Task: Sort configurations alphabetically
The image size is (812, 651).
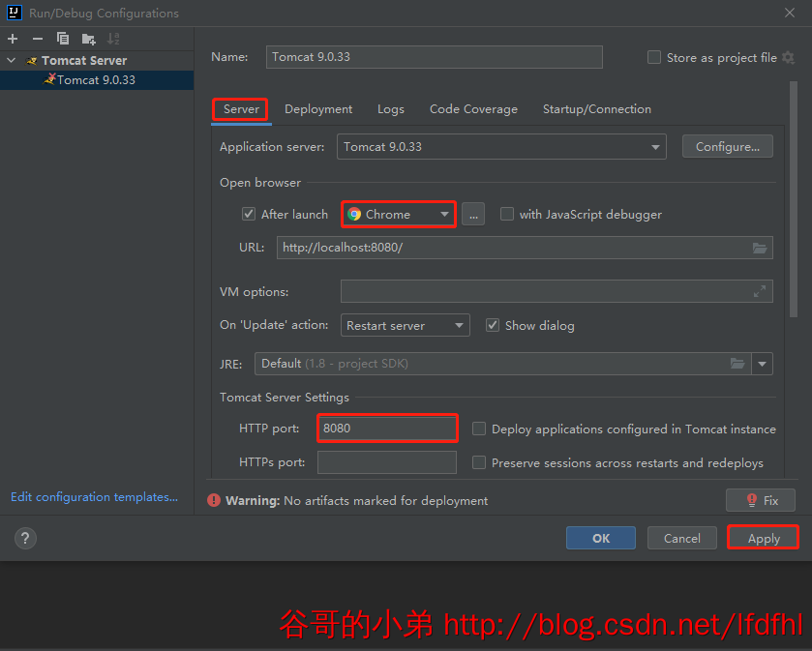Action: (113, 39)
